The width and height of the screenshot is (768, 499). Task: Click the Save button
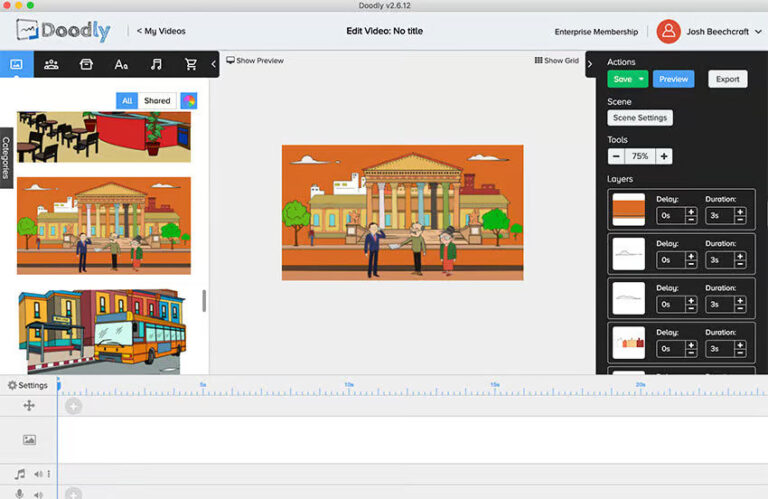[622, 79]
